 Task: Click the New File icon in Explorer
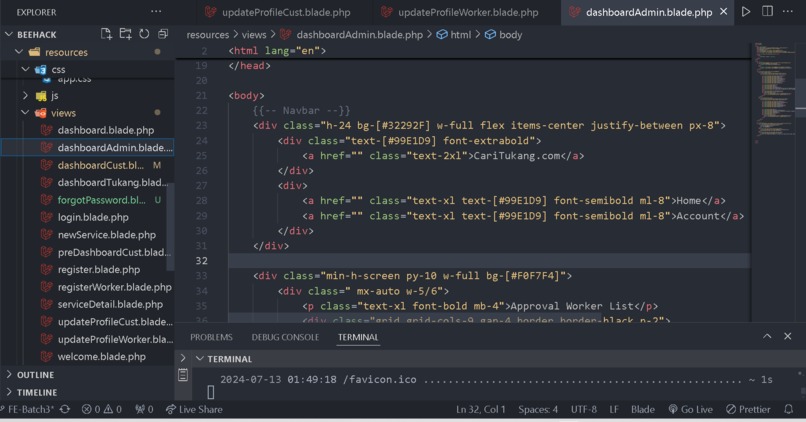(106, 34)
